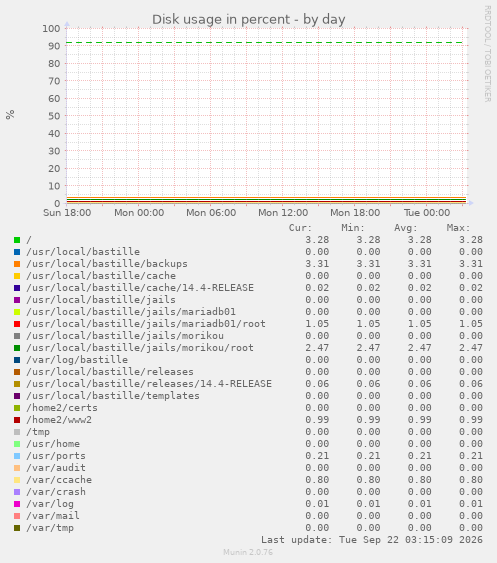
Task: Select the legend label /home2/www2
Action: [59, 420]
